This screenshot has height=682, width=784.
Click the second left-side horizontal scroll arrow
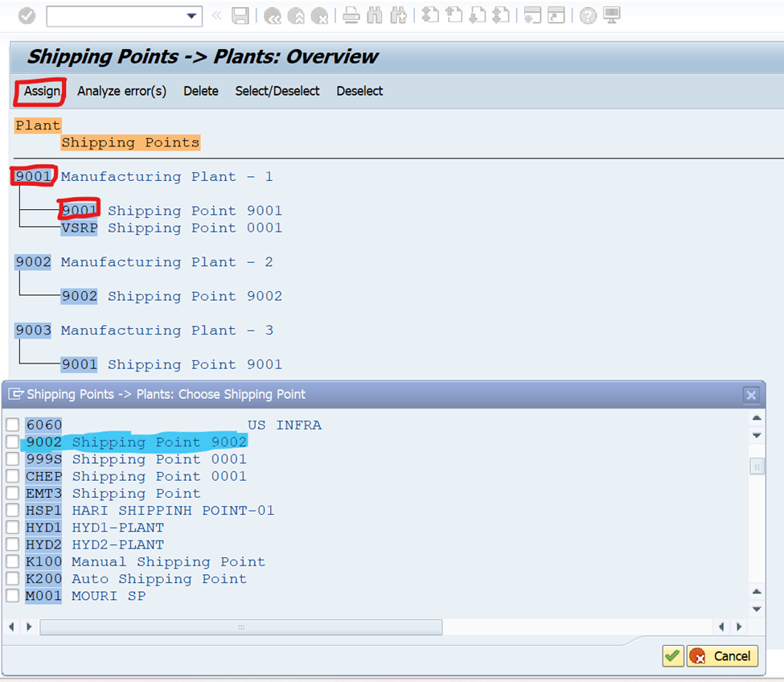29,627
